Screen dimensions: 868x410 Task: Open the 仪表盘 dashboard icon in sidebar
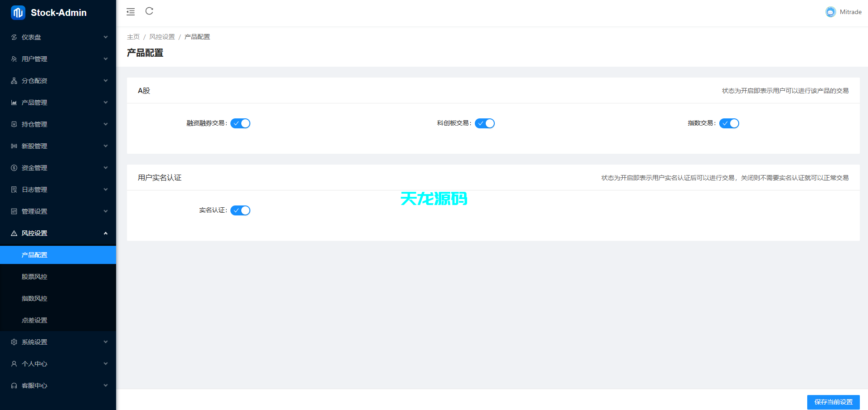click(14, 37)
